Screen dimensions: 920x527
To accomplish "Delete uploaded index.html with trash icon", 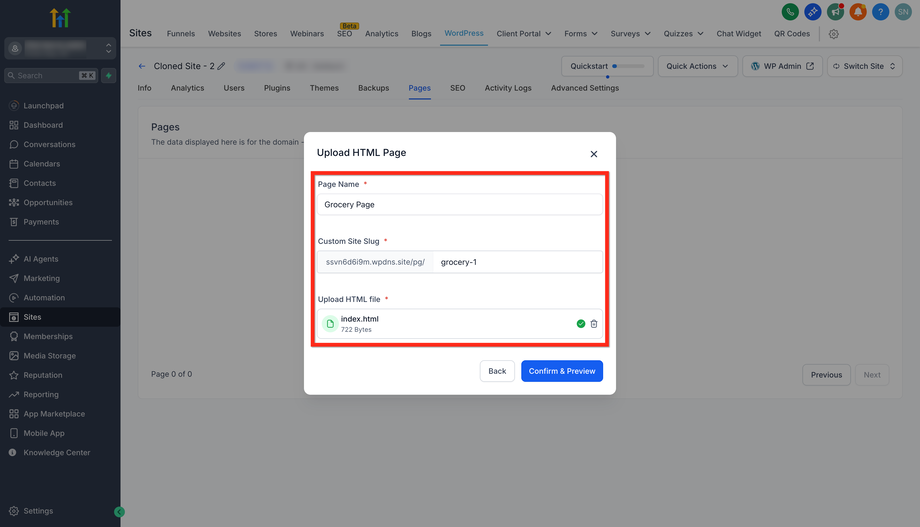I will coord(594,324).
